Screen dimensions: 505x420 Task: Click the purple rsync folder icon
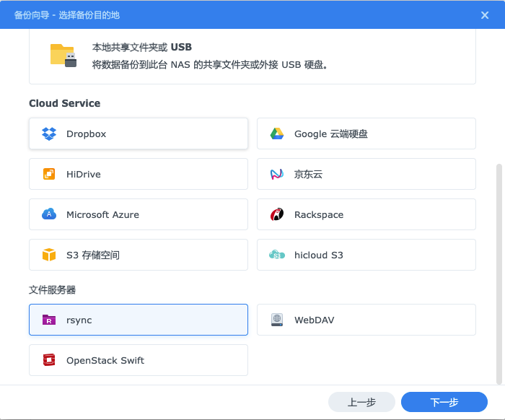pos(49,320)
